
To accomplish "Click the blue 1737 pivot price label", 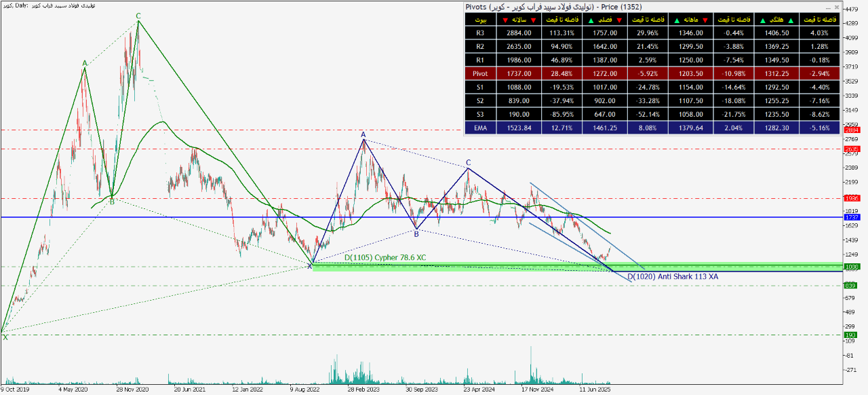I will [850, 217].
